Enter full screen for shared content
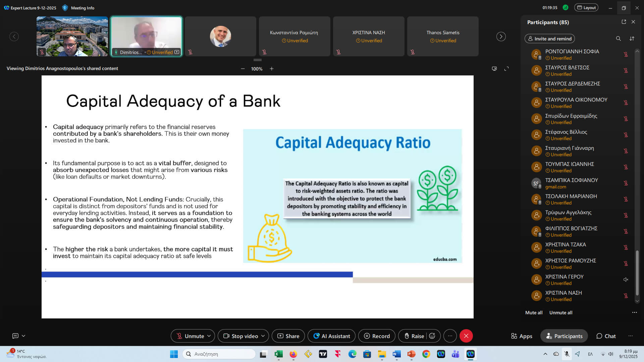This screenshot has height=362, width=644. [506, 69]
